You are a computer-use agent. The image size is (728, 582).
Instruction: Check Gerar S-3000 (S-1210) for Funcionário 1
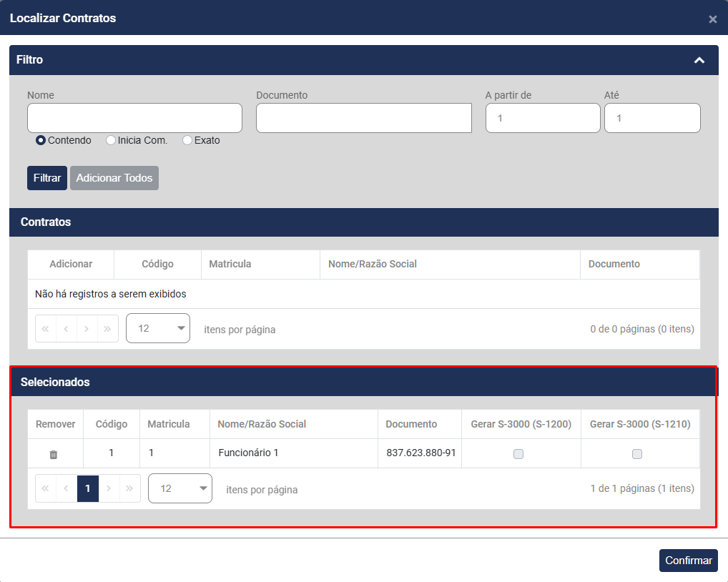(x=637, y=454)
